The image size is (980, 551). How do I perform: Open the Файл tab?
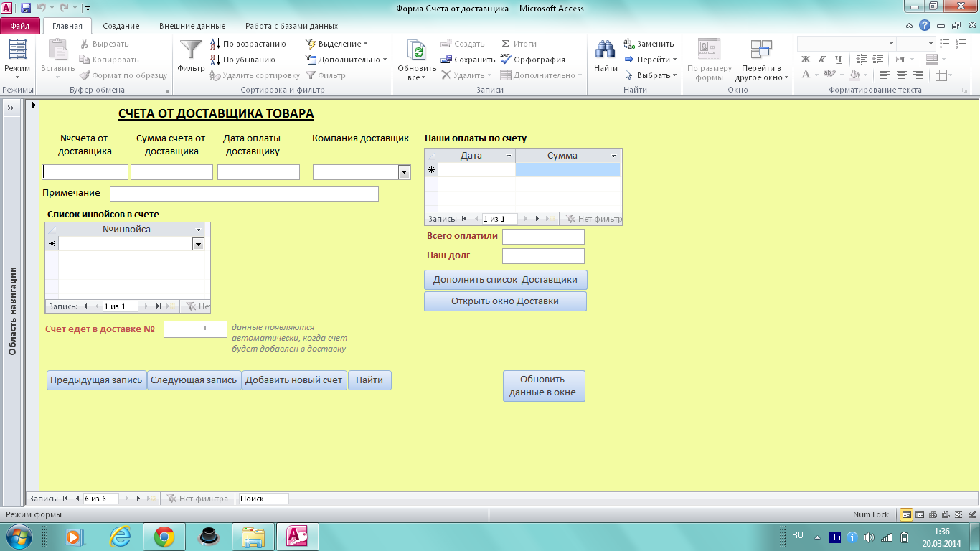pyautogui.click(x=20, y=26)
